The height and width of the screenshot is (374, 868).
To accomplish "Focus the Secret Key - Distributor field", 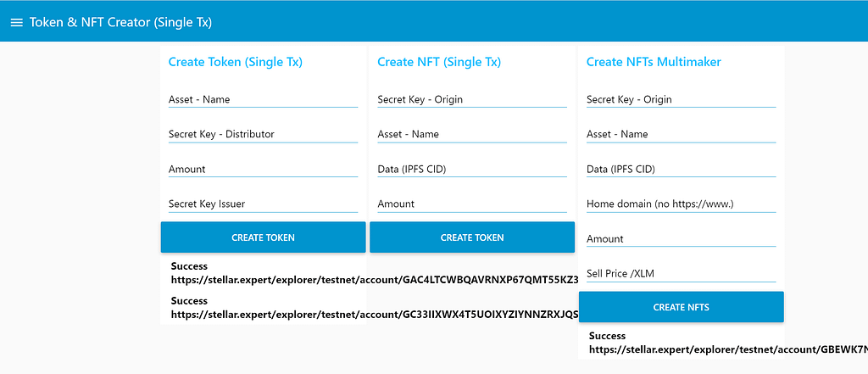I will click(x=263, y=134).
